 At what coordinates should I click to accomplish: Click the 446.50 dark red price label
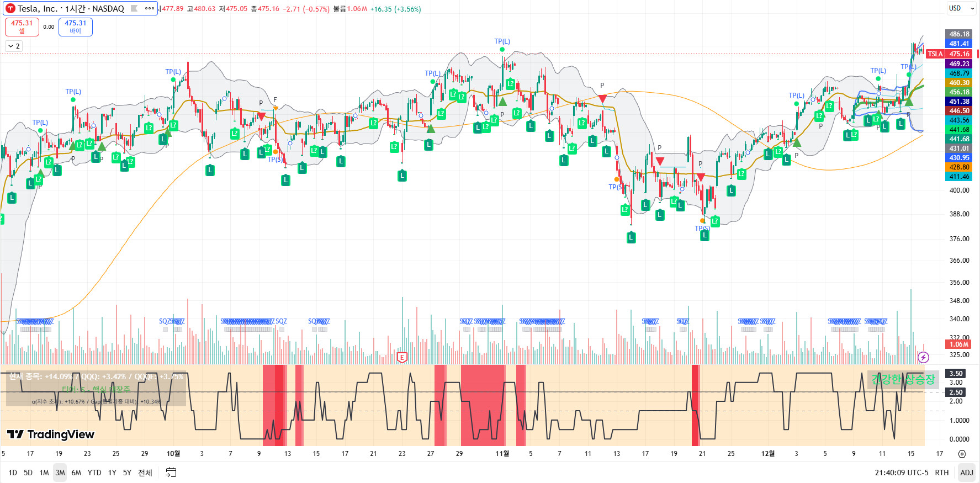[959, 111]
